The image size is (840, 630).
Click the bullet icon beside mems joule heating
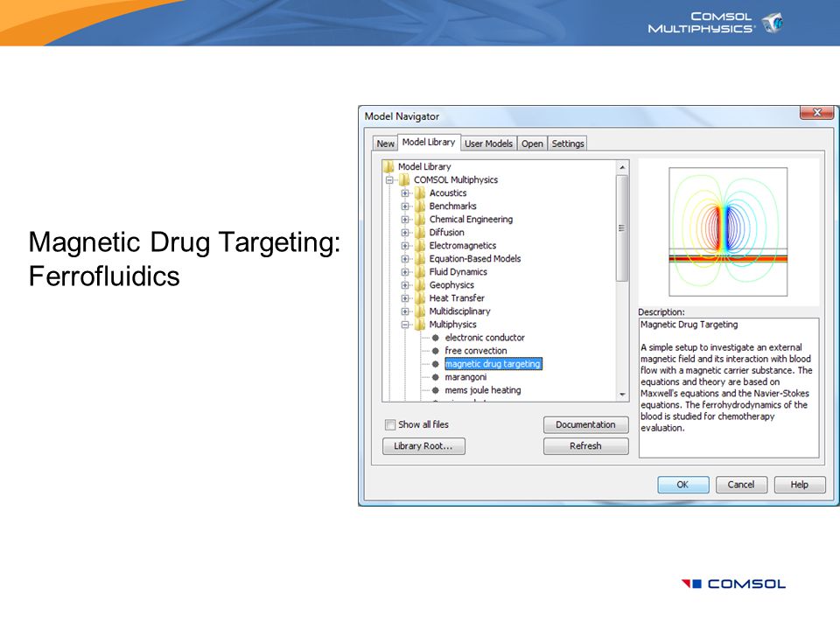coord(436,390)
